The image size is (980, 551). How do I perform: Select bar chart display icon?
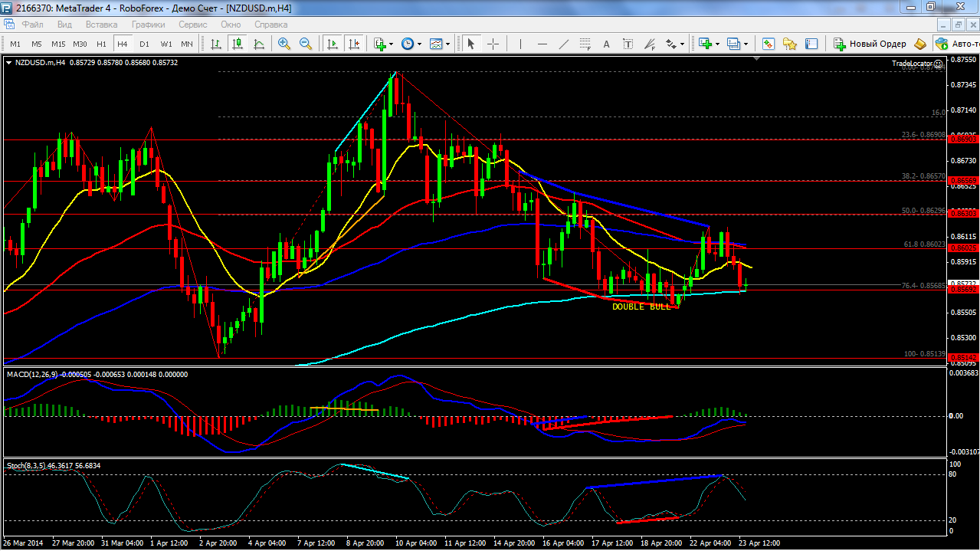pos(217,44)
